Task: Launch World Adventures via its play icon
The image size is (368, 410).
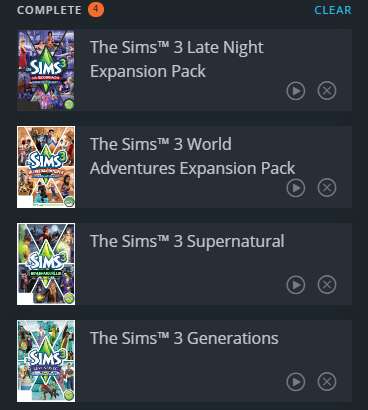Action: (296, 188)
